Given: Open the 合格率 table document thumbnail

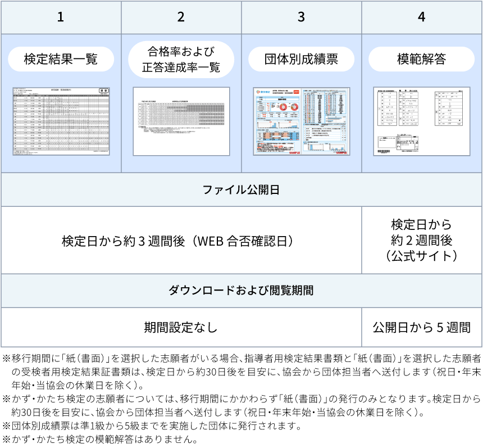Looking at the screenshot, I should 181,121.
